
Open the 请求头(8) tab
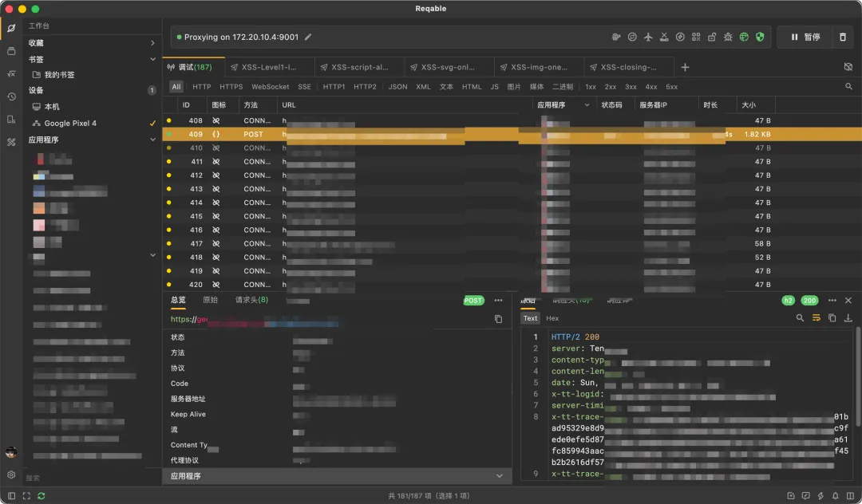pos(251,300)
